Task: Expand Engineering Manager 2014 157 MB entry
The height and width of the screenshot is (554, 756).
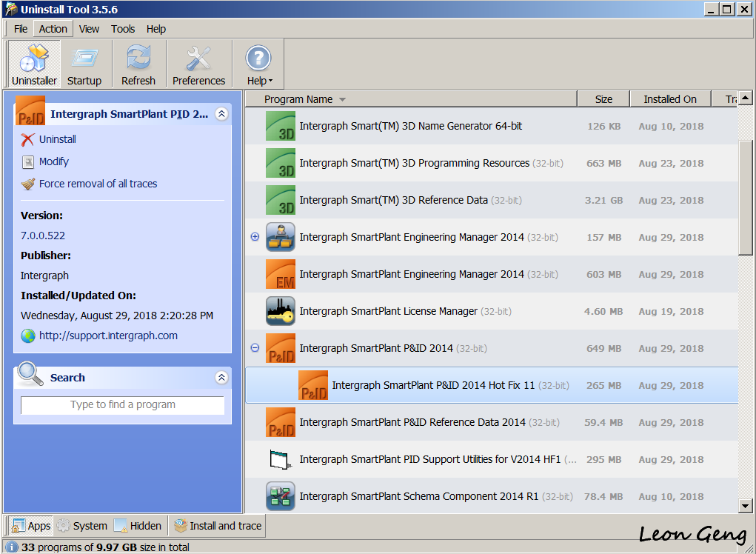Action: click(255, 237)
